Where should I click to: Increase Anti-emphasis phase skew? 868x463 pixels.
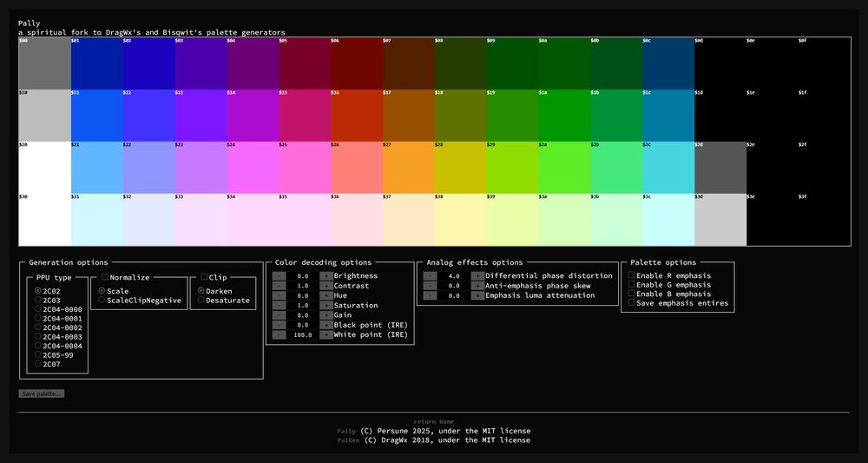(477, 286)
